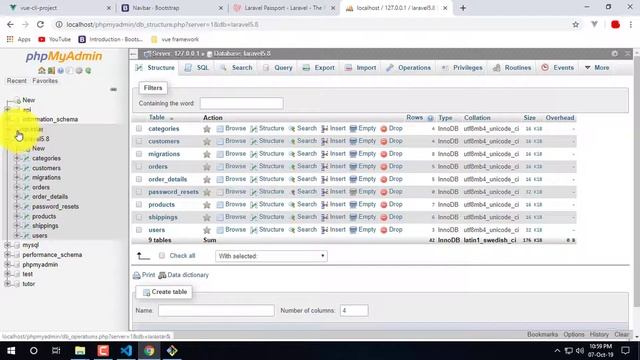Toggle the Check all checkbox

(162, 256)
